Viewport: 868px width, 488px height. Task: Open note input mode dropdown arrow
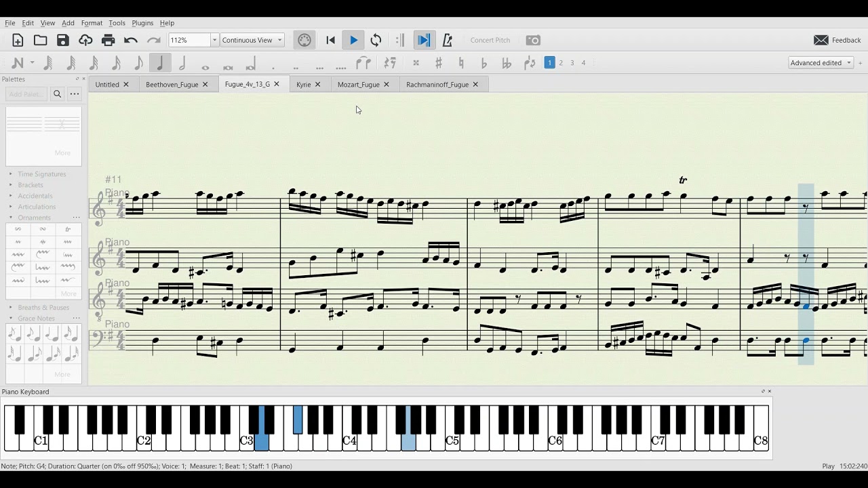pos(32,63)
